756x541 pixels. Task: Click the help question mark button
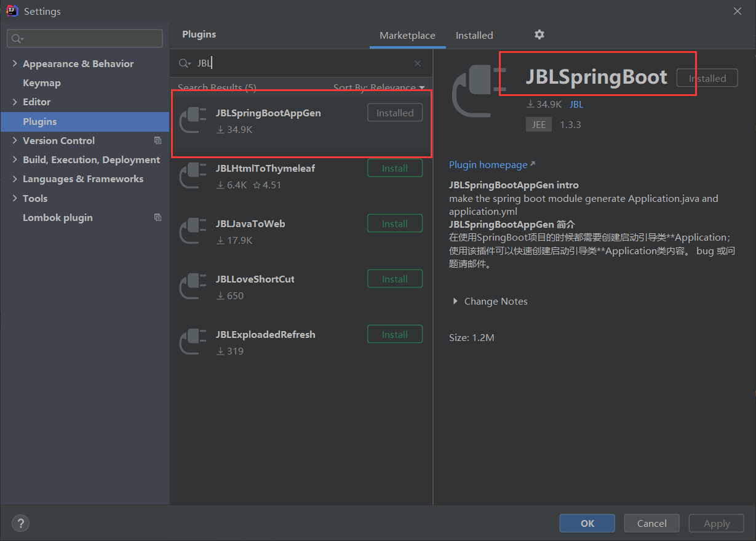(20, 523)
